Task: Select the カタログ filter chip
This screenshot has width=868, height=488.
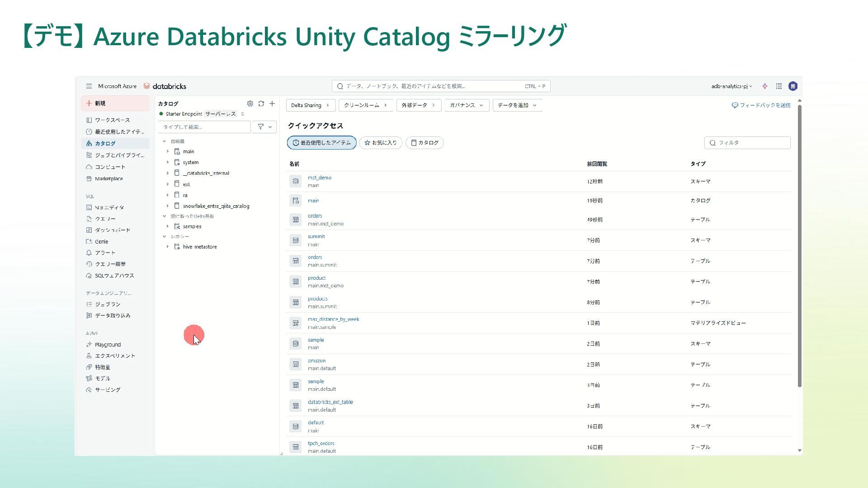Action: pyautogui.click(x=425, y=143)
